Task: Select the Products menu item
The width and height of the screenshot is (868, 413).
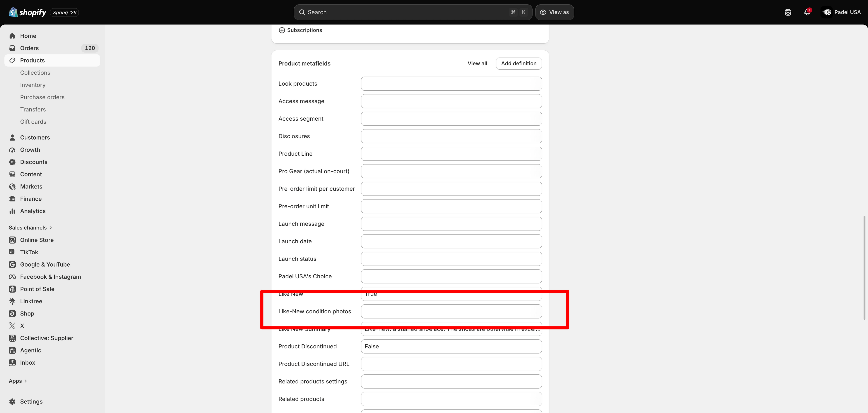Action: [52, 60]
